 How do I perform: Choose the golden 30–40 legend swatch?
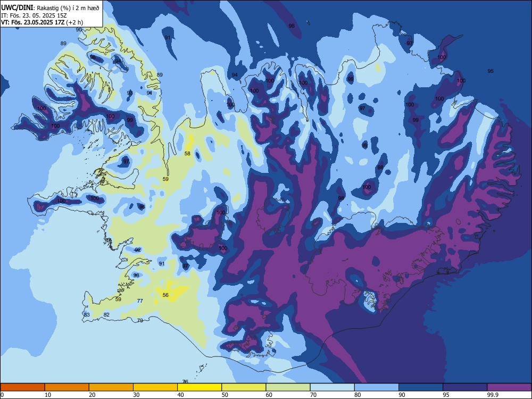click(x=155, y=387)
